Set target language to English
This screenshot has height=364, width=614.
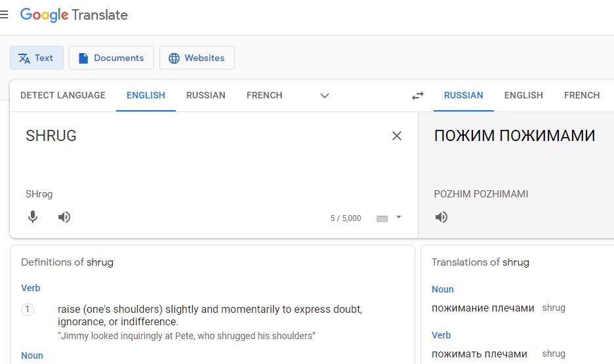(523, 96)
